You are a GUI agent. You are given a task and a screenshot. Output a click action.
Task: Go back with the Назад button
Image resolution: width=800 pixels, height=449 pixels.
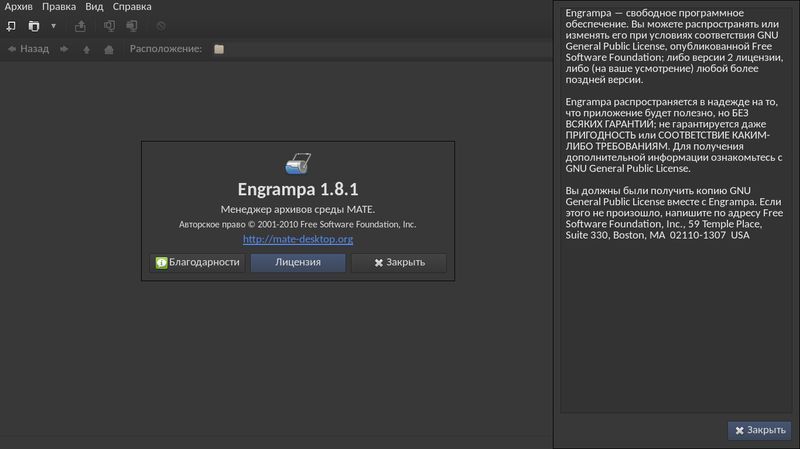tap(28, 49)
